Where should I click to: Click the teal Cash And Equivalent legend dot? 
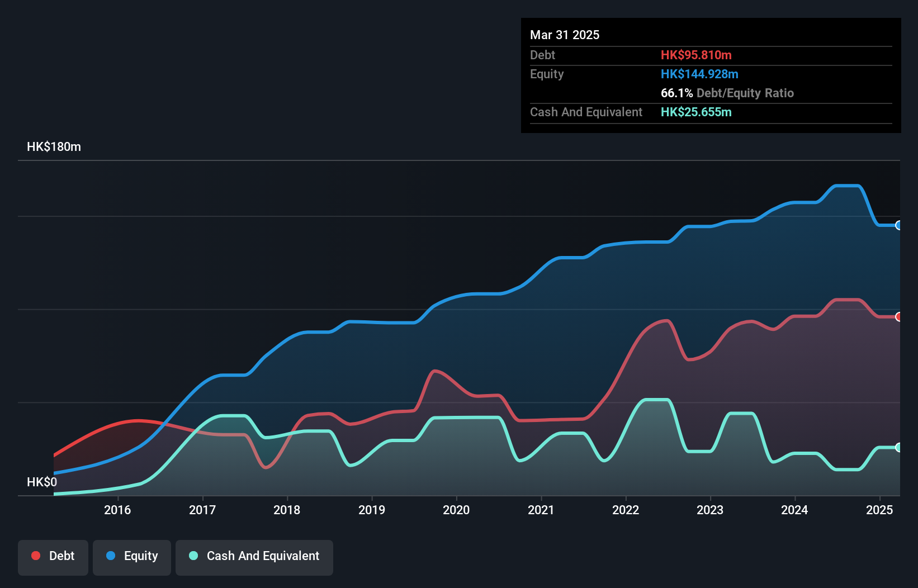(x=193, y=556)
